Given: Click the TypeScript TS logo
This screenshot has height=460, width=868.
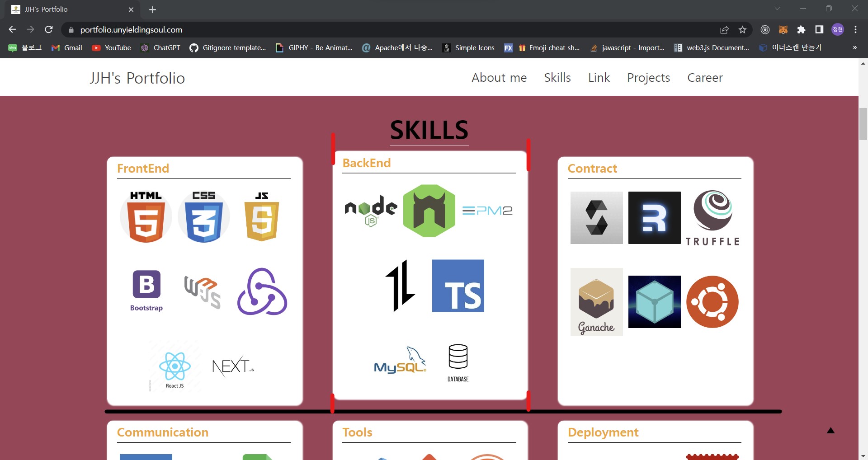Looking at the screenshot, I should (x=458, y=286).
